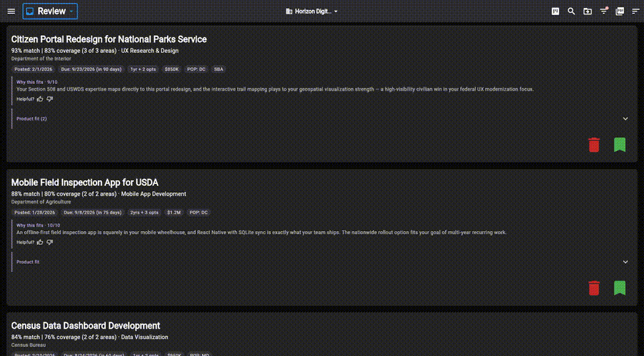Discard the Citizen Portal Redesign opportunity
This screenshot has width=644, height=356.
point(594,145)
